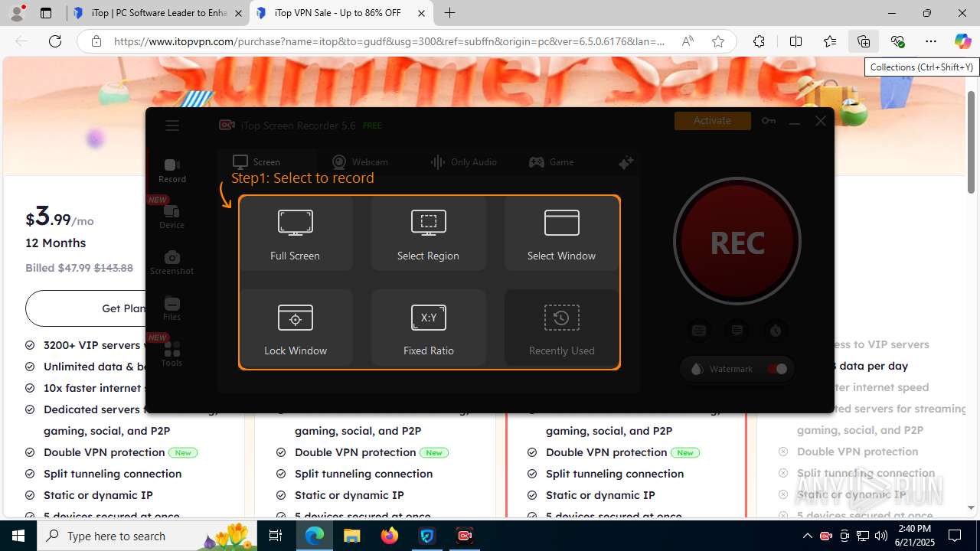
Task: Open Edge Settings and more menu
Action: (931, 41)
